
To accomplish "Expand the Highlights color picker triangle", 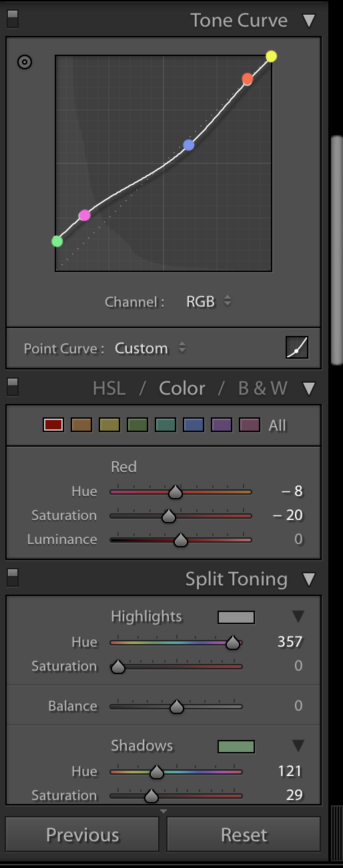I will click(x=298, y=617).
